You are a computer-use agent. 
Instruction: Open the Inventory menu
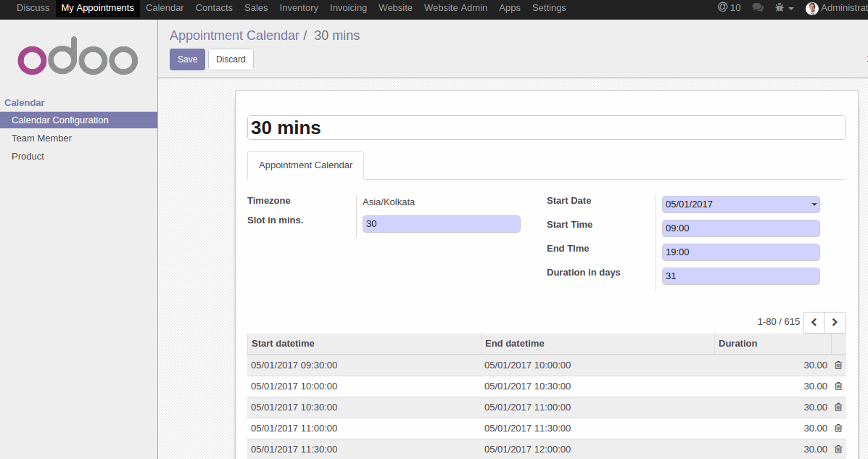298,8
